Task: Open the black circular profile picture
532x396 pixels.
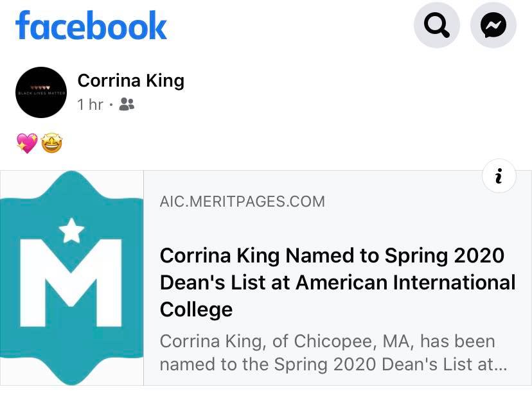Action: tap(41, 92)
